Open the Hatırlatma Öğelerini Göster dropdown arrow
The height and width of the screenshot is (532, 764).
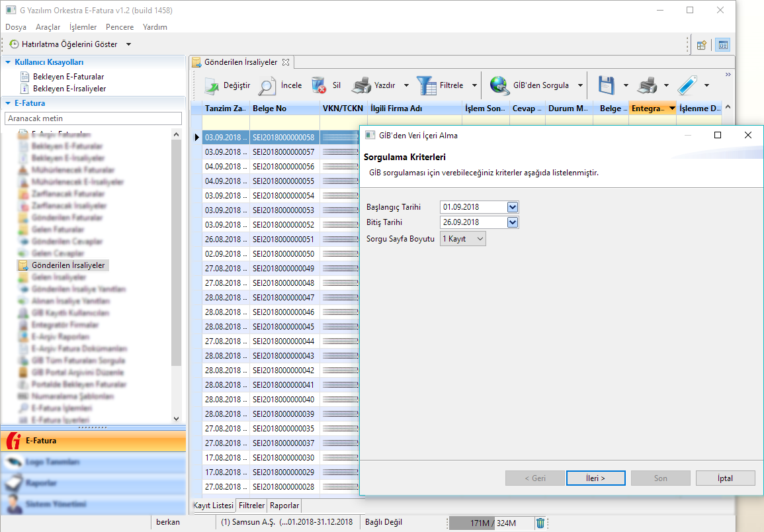(128, 44)
